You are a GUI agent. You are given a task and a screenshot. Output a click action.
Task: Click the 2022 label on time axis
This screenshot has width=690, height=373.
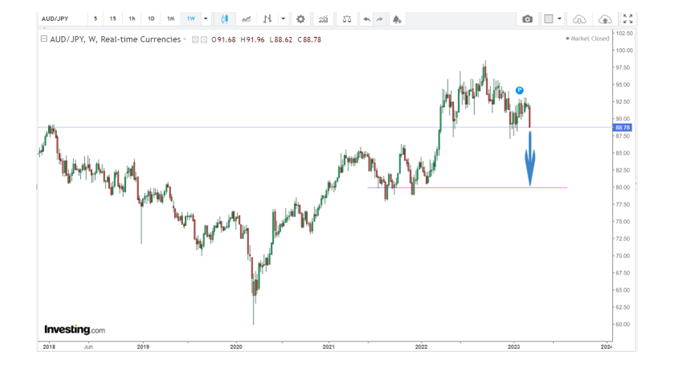pyautogui.click(x=421, y=347)
